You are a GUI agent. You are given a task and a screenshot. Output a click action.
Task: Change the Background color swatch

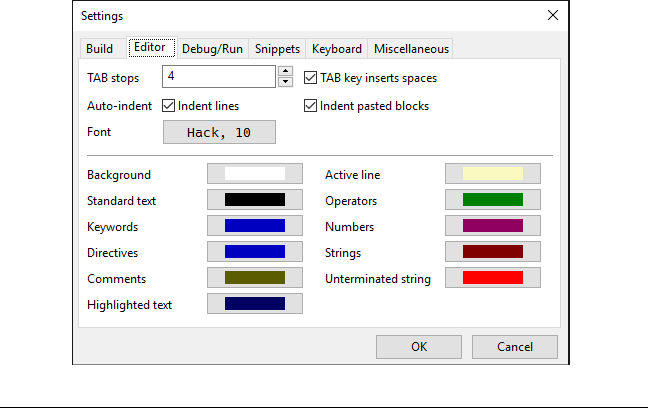click(x=254, y=174)
